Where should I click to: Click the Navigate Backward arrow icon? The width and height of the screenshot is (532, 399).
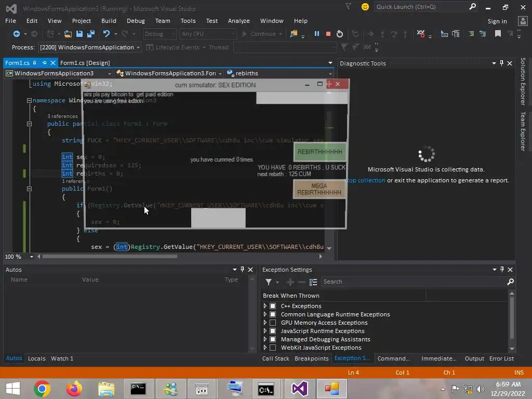point(16,34)
